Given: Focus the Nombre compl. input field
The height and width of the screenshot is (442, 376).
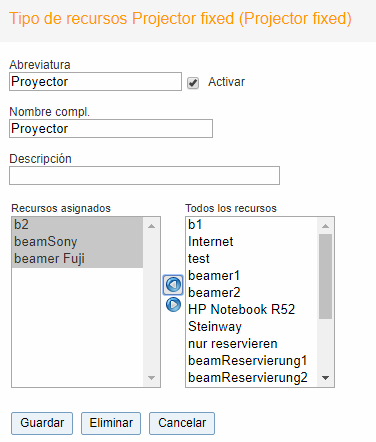Looking at the screenshot, I should pyautogui.click(x=111, y=129).
